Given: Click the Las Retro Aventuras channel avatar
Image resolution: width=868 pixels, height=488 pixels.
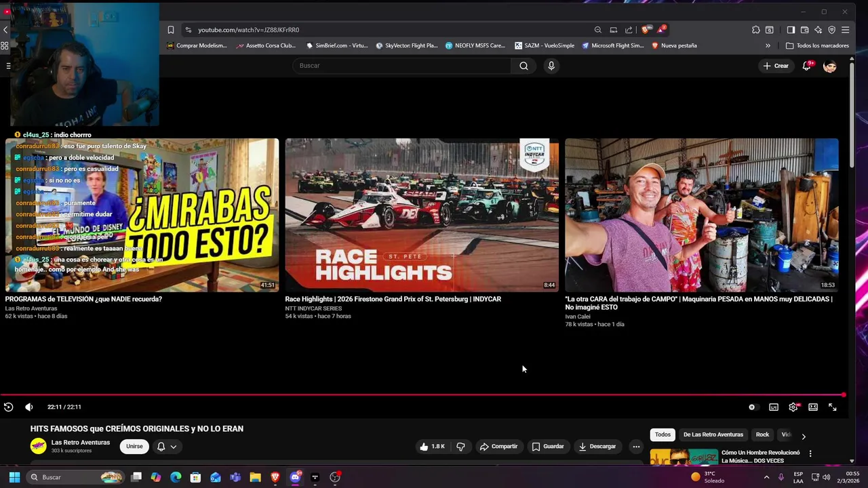Looking at the screenshot, I should coord(39,446).
